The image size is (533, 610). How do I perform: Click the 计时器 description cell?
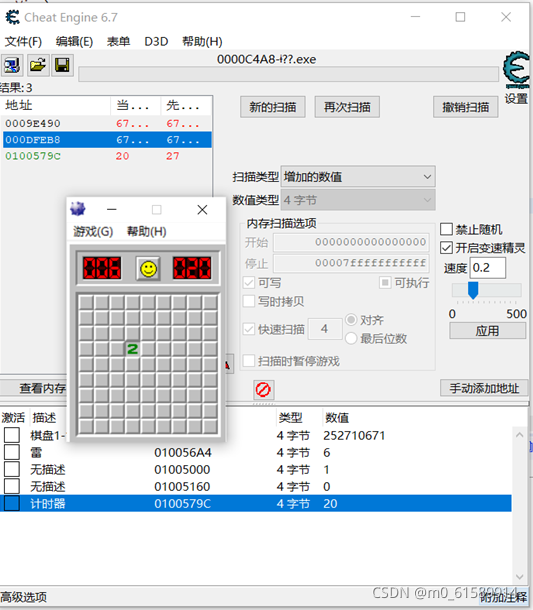point(48,504)
